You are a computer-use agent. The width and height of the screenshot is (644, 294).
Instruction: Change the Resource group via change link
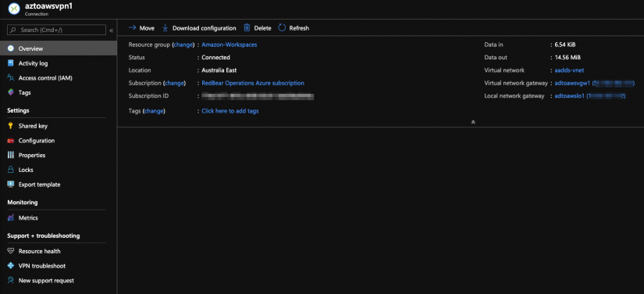183,45
